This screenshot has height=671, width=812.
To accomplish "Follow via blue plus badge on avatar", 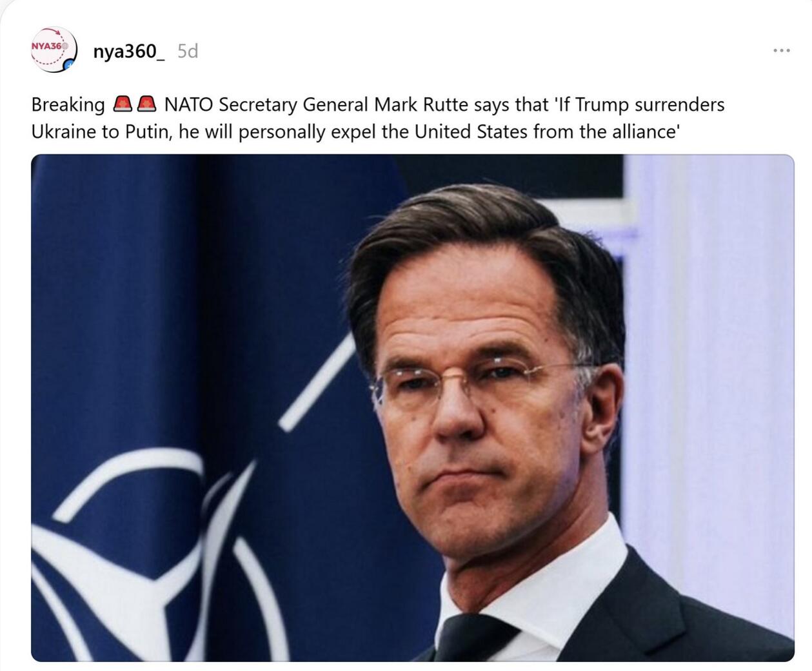I will tap(70, 65).
